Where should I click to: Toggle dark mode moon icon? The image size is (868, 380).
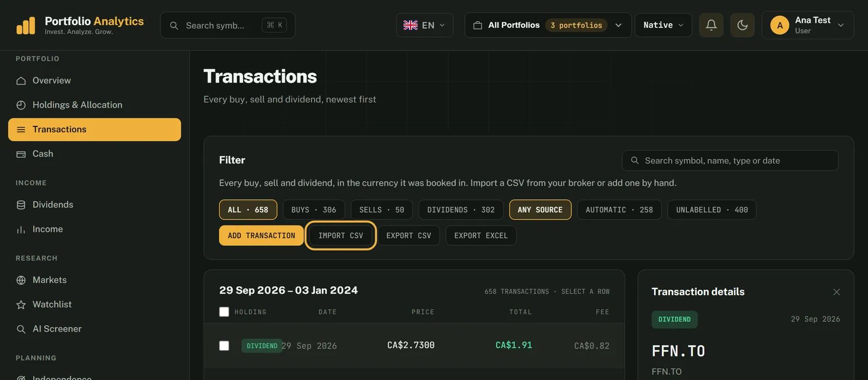[x=743, y=25]
